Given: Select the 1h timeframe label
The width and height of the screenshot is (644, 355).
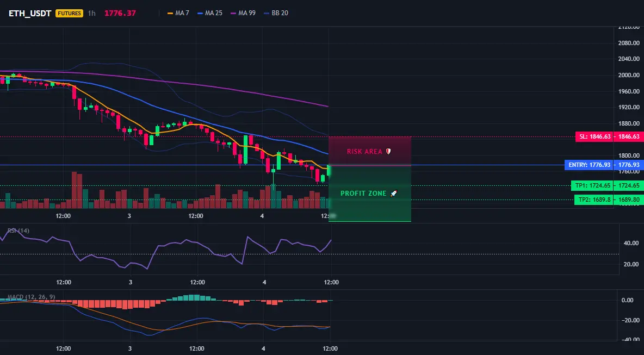Looking at the screenshot, I should coord(91,13).
